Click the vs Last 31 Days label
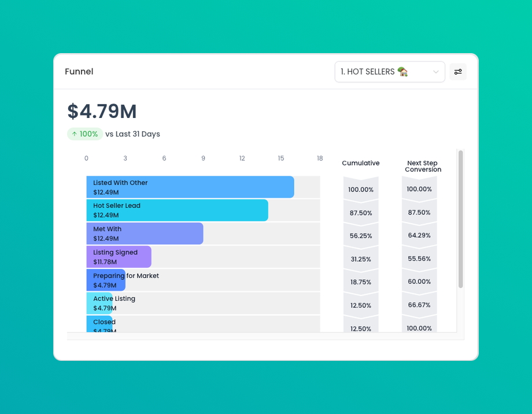 click(x=132, y=134)
